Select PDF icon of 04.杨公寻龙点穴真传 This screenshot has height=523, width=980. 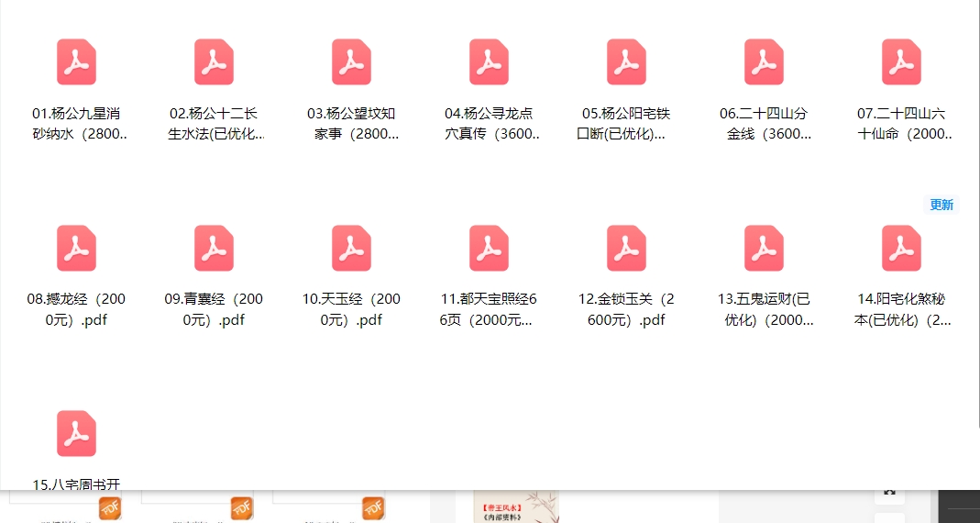[489, 62]
